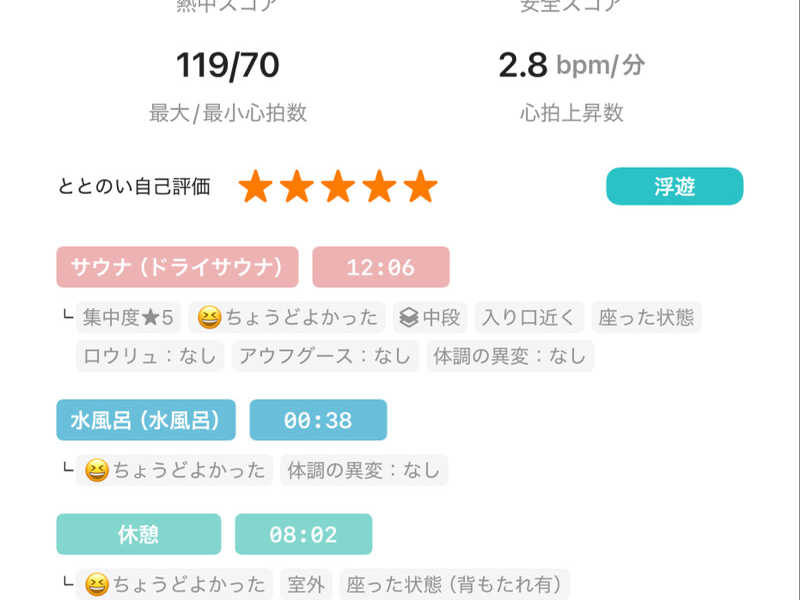Click the 室外 tag
Viewport: 800px width, 600px height.
tap(304, 584)
